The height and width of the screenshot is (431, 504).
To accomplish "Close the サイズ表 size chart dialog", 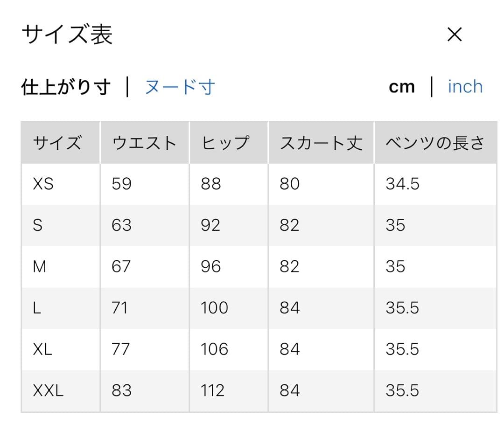I will tap(454, 34).
